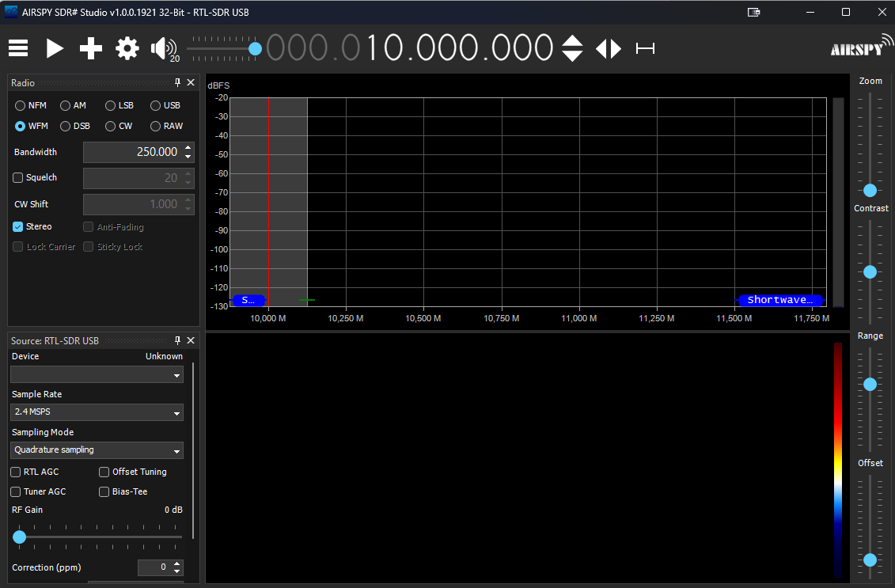Image resolution: width=895 pixels, height=588 pixels.
Task: Open the hamburger main menu
Action: [x=18, y=48]
